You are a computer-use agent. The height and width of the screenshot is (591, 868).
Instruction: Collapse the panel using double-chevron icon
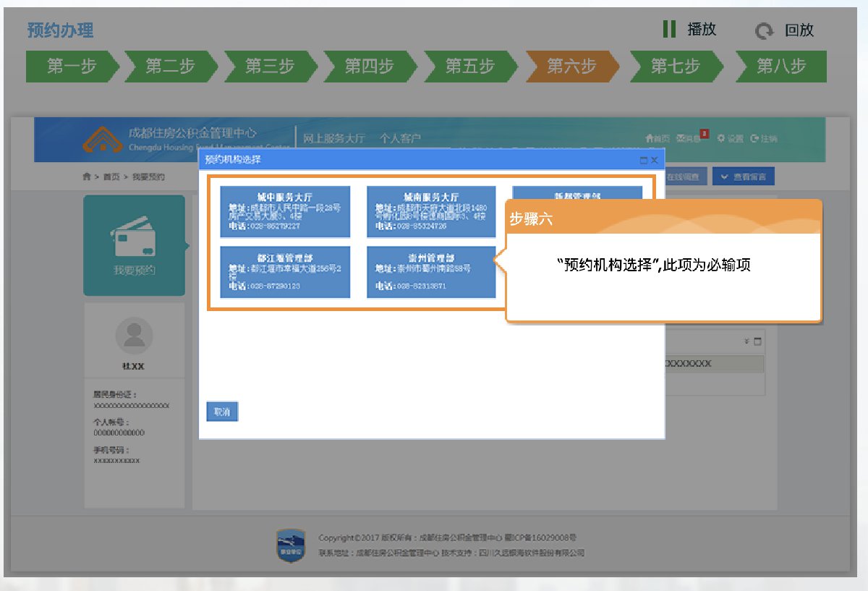click(x=746, y=341)
